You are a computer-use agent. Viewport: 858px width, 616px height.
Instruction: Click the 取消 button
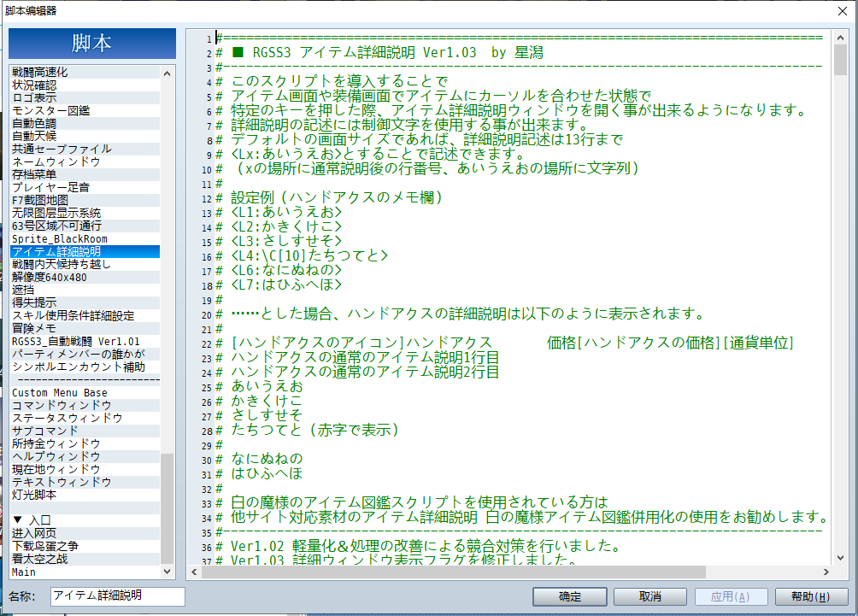(650, 596)
